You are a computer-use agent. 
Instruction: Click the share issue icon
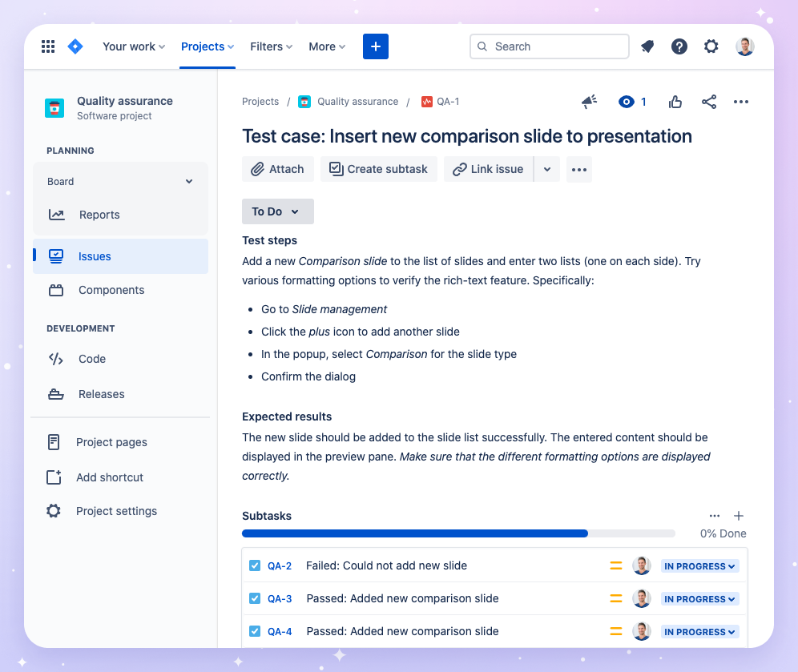709,102
